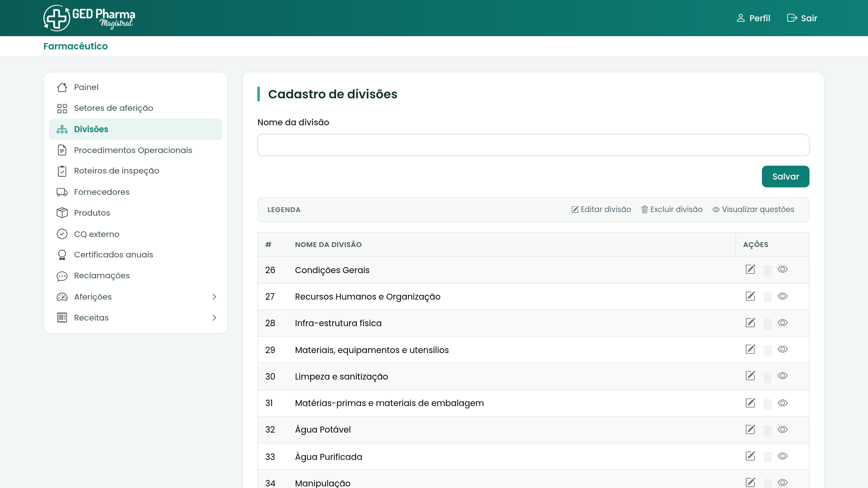Click the Fornecedores truck icon
Viewport: 868px width, 488px height.
click(x=62, y=192)
